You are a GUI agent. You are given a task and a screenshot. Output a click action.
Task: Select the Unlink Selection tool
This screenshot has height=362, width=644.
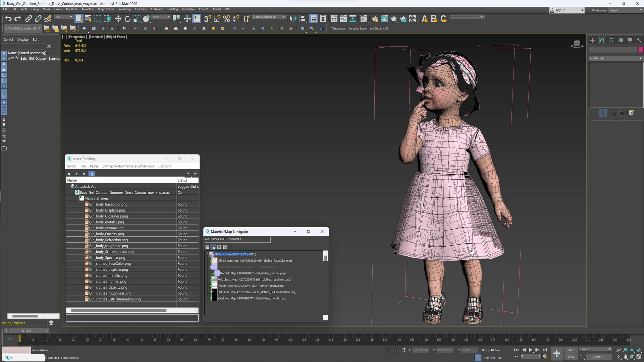[x=38, y=19]
